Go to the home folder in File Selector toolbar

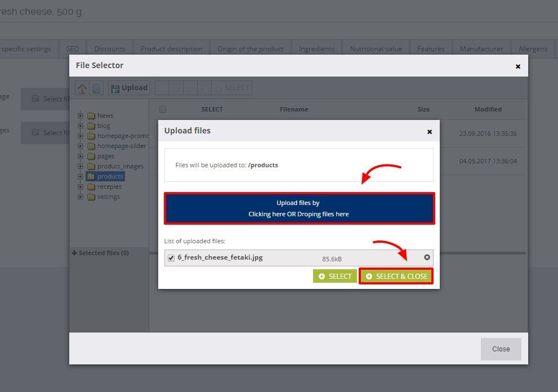click(x=82, y=88)
